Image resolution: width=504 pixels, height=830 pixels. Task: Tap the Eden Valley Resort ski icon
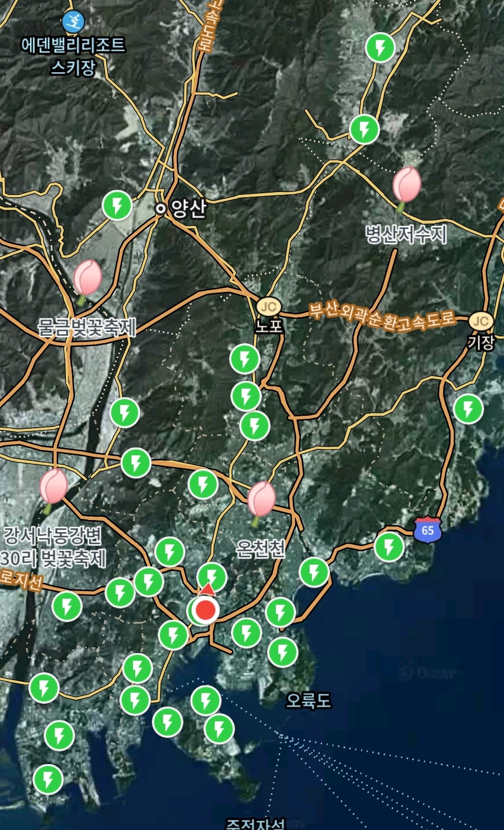pyautogui.click(x=73, y=22)
